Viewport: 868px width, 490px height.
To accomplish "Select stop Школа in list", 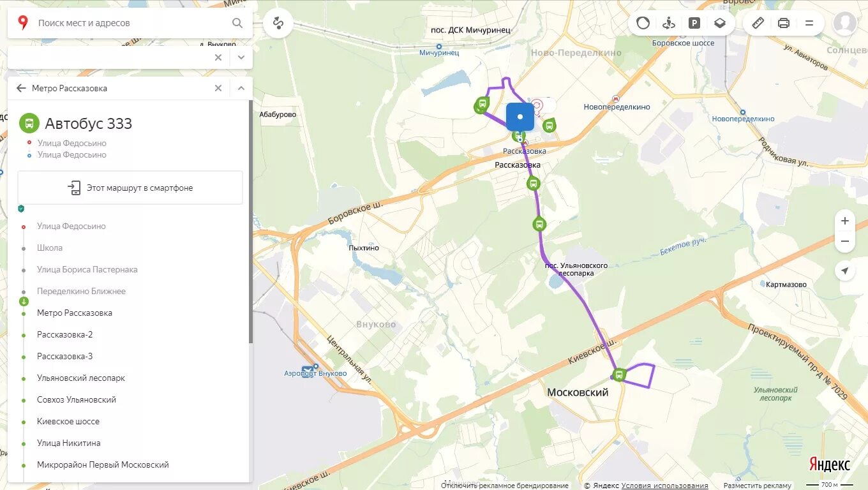I will coord(50,248).
